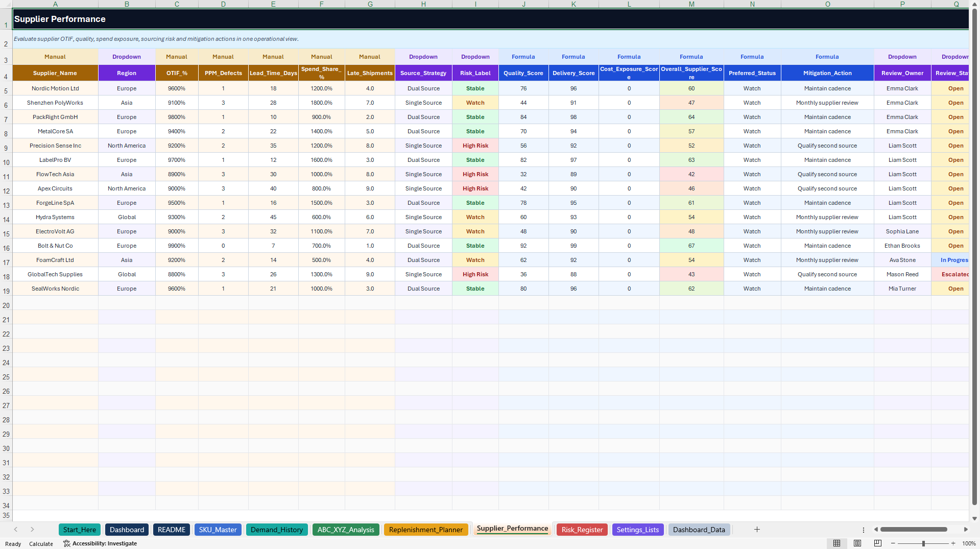Switch to Page Break Preview icon
980x549 pixels.
click(878, 543)
